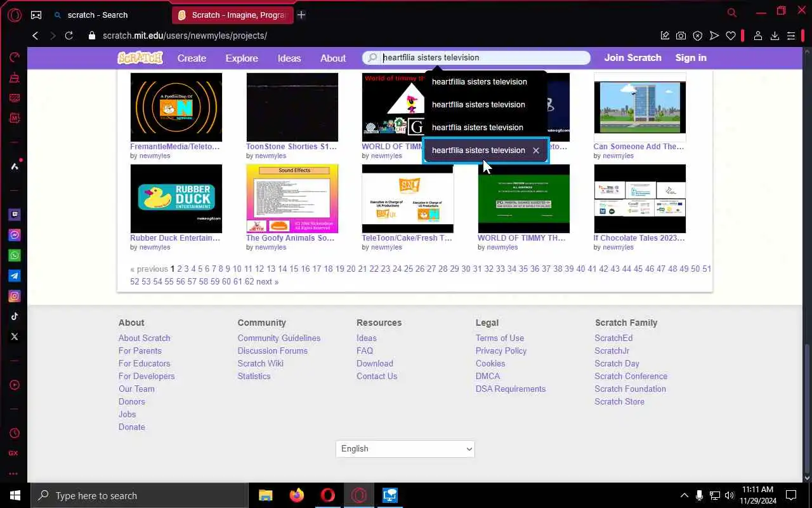Open ToonStone Shorties S1 project link
The image size is (812, 508).
point(291,147)
